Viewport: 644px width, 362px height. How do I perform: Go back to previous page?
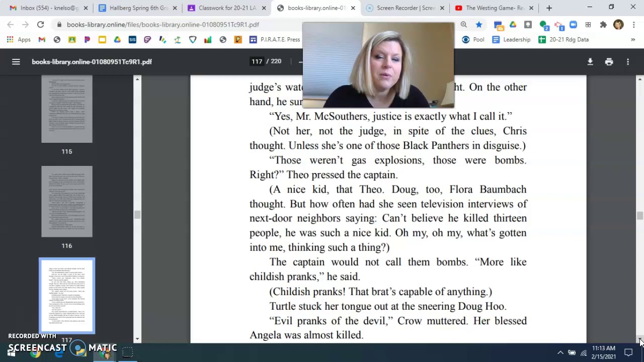point(11,24)
